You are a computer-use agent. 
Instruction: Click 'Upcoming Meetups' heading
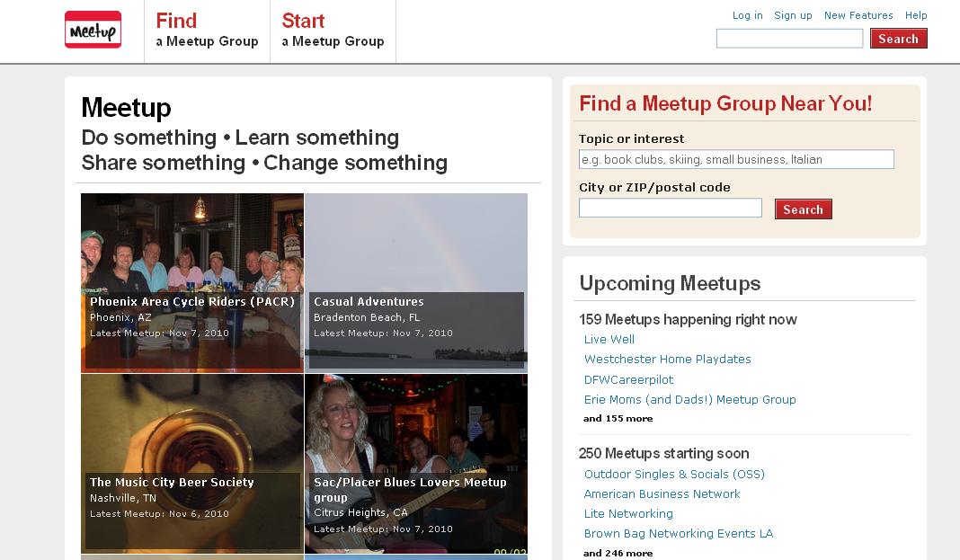coord(670,283)
